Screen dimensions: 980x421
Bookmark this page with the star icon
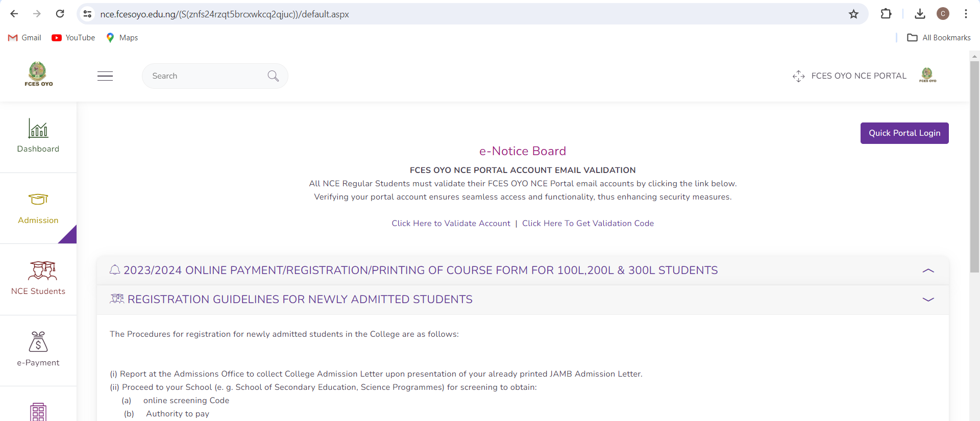click(x=853, y=14)
